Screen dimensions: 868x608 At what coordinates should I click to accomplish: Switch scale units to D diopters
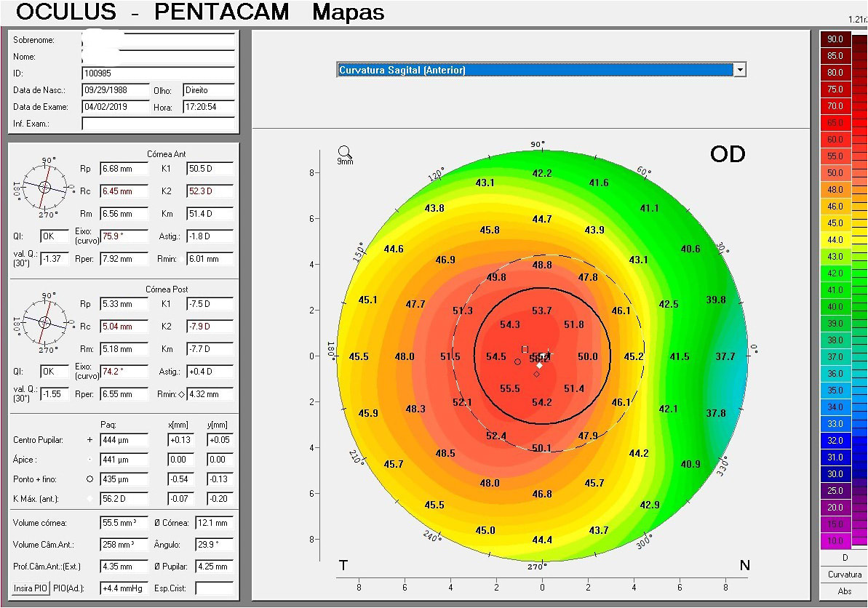tap(843, 557)
